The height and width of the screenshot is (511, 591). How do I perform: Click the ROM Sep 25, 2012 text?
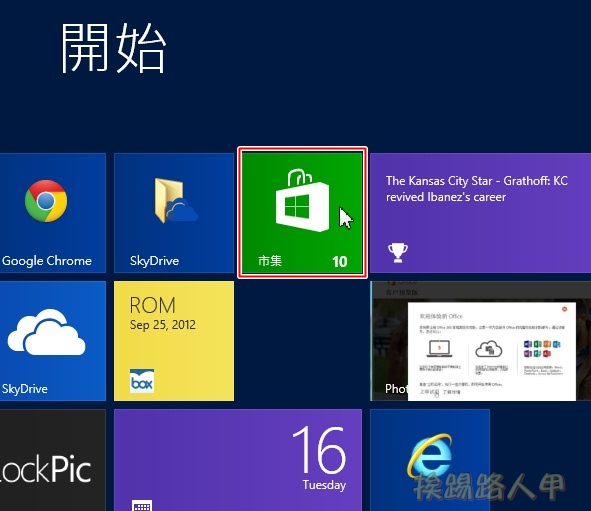click(x=162, y=313)
